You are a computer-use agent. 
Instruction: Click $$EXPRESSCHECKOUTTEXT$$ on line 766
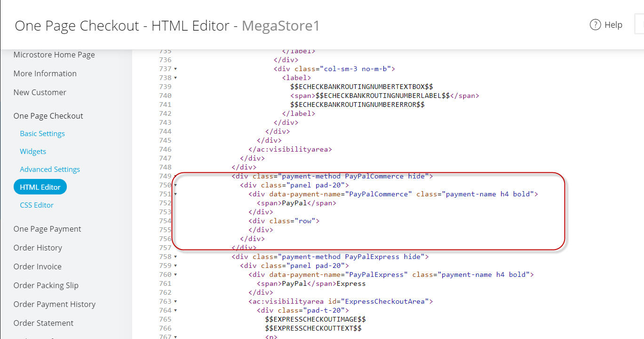(313, 328)
